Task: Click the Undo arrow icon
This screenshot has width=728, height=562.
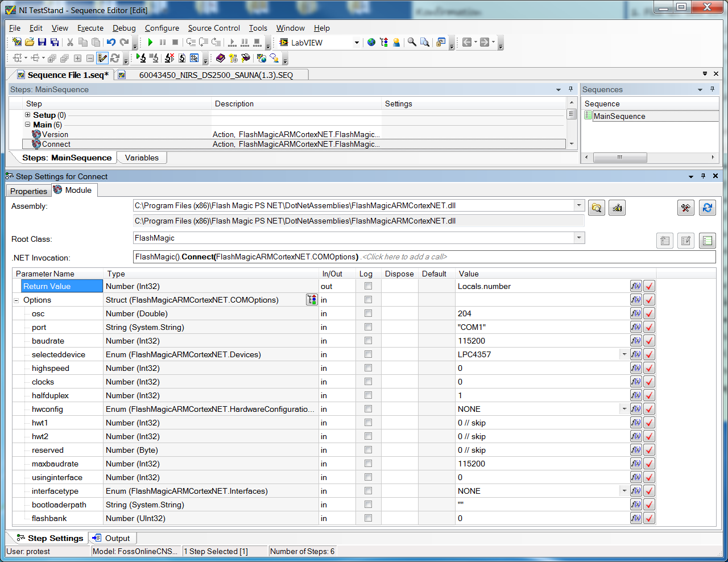Action: 111,42
